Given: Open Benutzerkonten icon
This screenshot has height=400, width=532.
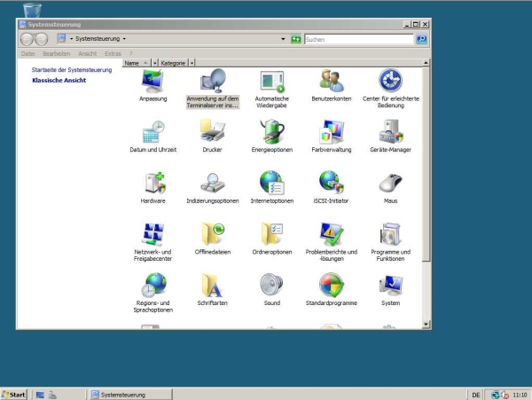Looking at the screenshot, I should pyautogui.click(x=331, y=85).
